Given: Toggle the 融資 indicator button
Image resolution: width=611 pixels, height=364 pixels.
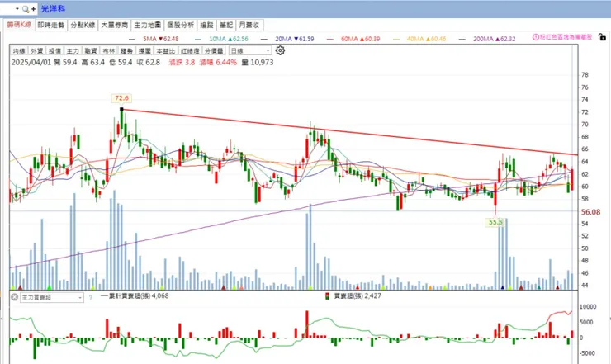Looking at the screenshot, I should coord(90,50).
